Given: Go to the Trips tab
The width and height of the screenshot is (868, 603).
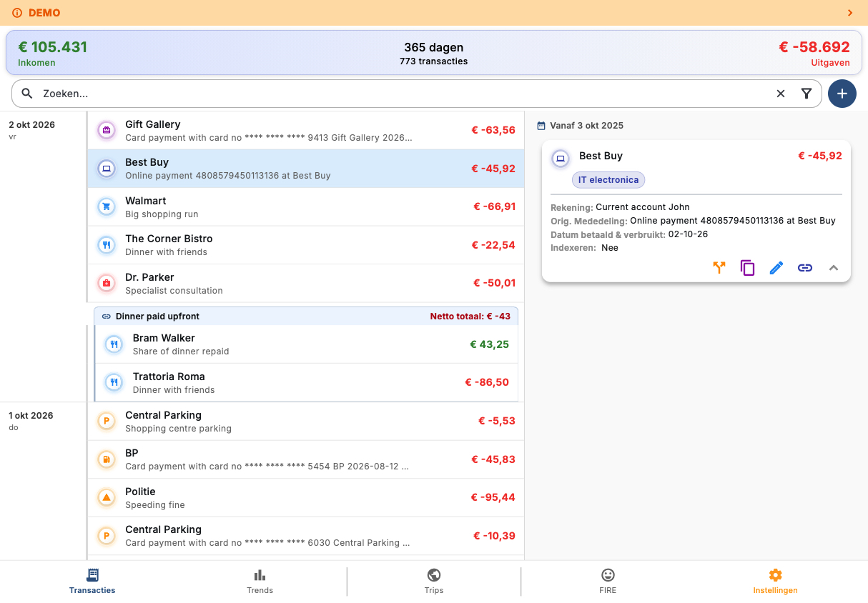Looking at the screenshot, I should point(433,582).
